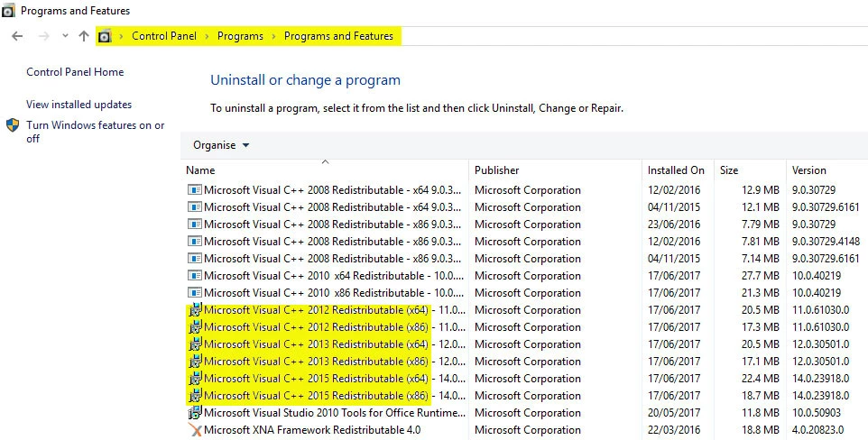Open the Organise dropdown menu

[x=221, y=145]
